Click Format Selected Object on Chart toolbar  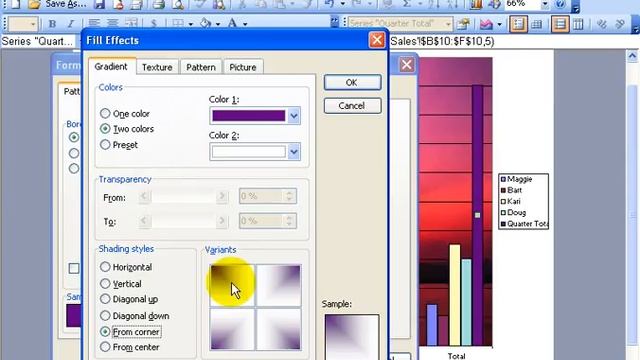463,24
